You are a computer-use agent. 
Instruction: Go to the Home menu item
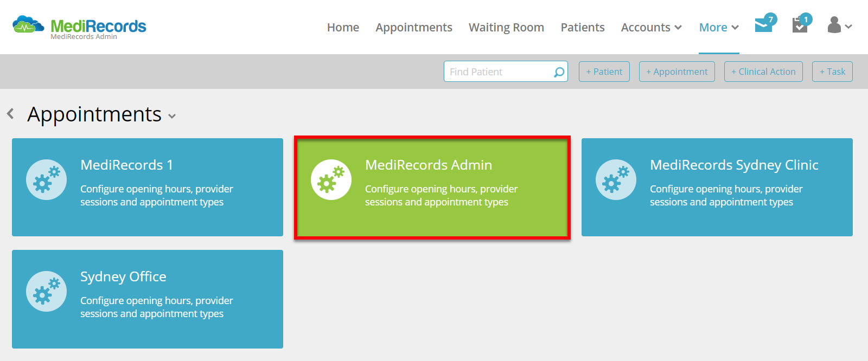[x=343, y=27]
